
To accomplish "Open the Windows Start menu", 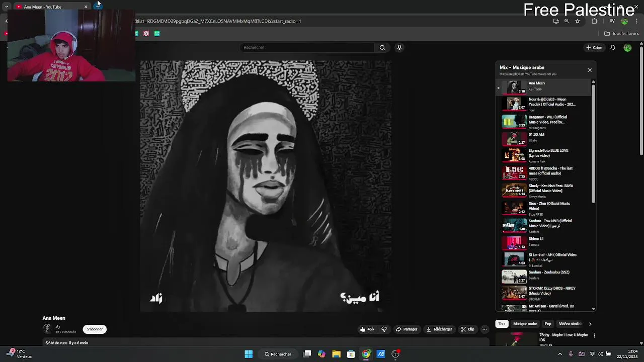I will point(249,354).
